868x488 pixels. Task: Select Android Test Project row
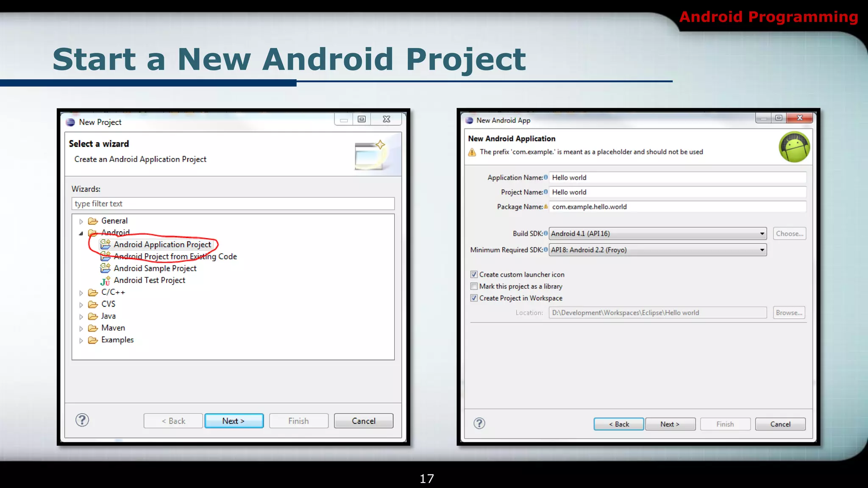click(x=143, y=280)
